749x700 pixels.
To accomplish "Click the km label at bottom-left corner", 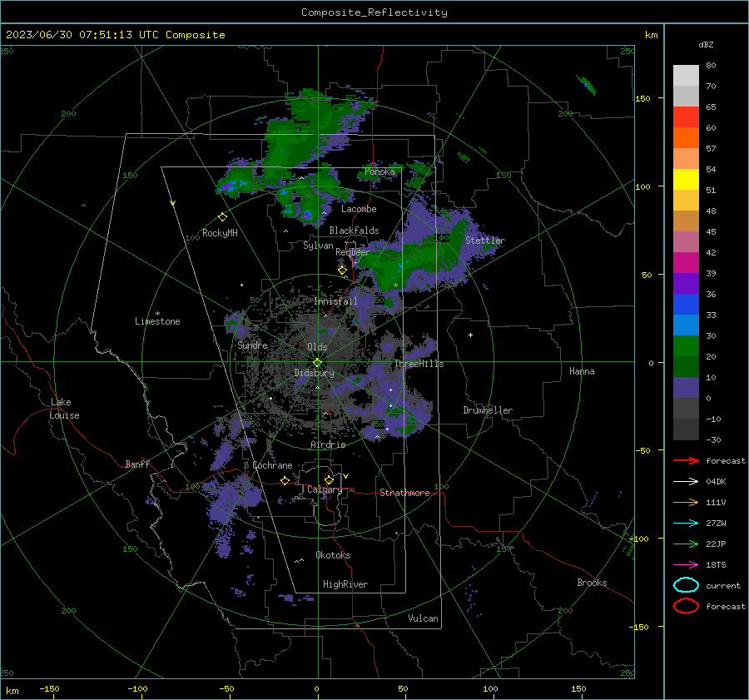I will [x=12, y=691].
